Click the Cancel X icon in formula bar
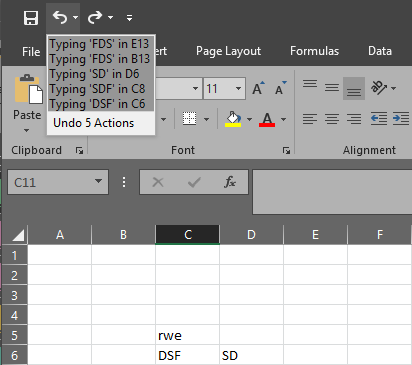This screenshot has height=365, width=412. pyautogui.click(x=158, y=182)
